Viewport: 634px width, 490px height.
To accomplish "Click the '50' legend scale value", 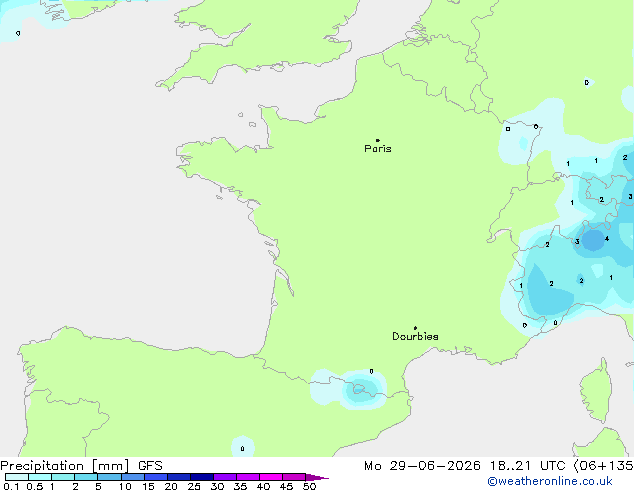I will click(309, 486).
